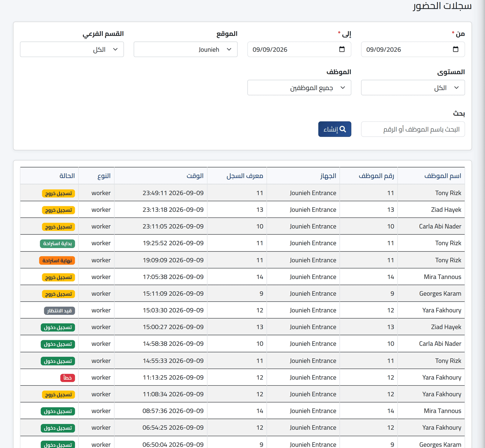Click the worker type in the 14:58:38 row
485x448 pixels.
coord(101,343)
